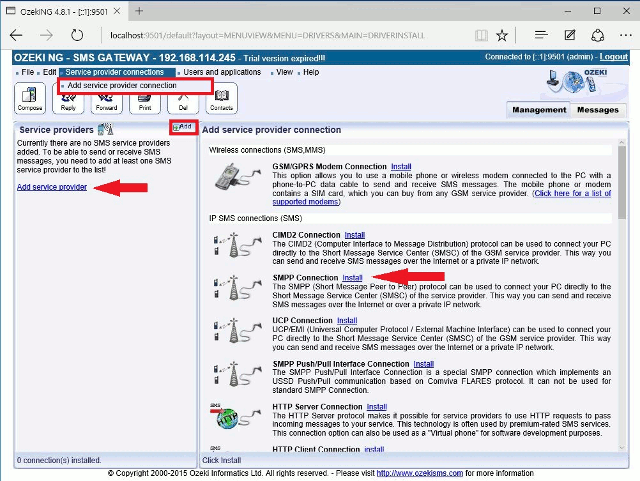Click the SMPP Connection tower icon

coord(237,287)
